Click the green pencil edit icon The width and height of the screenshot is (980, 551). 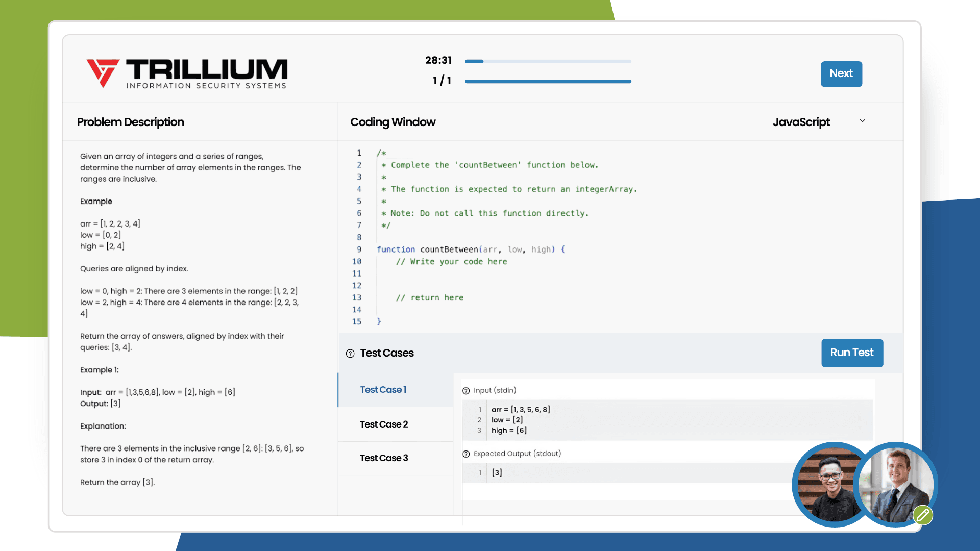923,516
